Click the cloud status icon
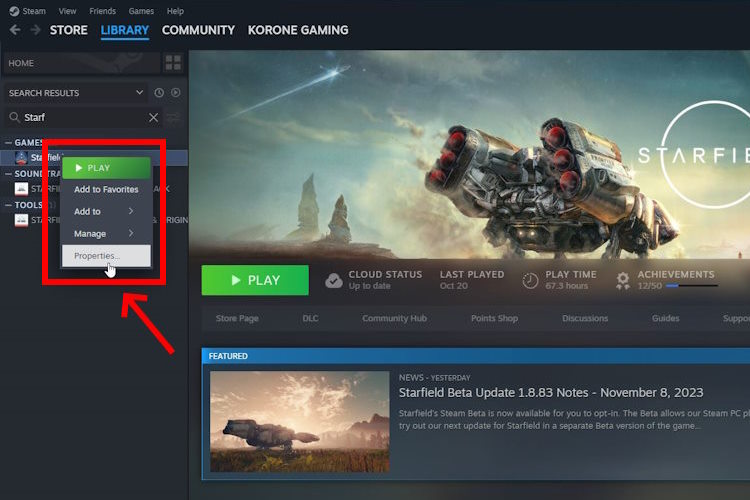This screenshot has height=500, width=750. (334, 280)
